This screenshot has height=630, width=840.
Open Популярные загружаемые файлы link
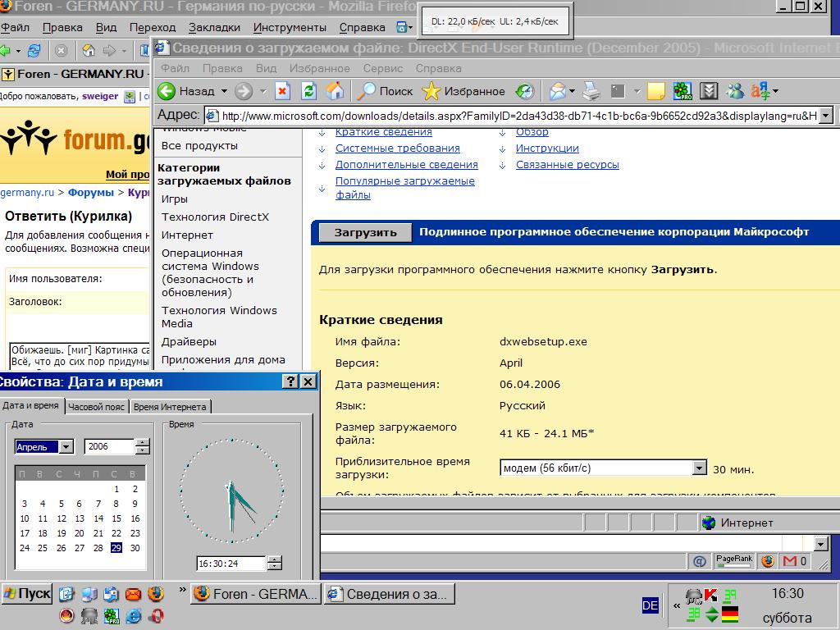(405, 188)
